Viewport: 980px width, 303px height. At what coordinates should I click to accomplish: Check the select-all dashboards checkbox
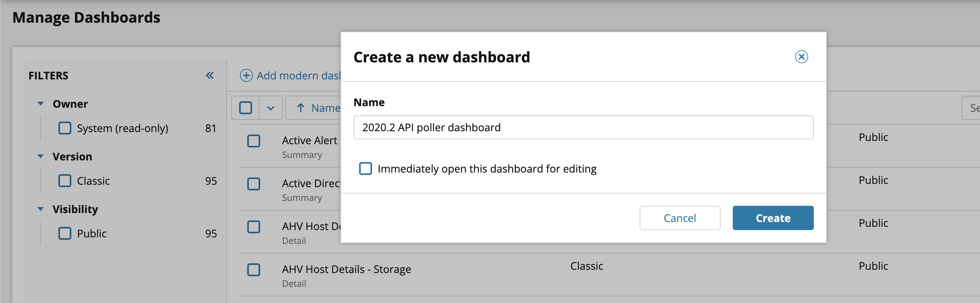point(246,108)
